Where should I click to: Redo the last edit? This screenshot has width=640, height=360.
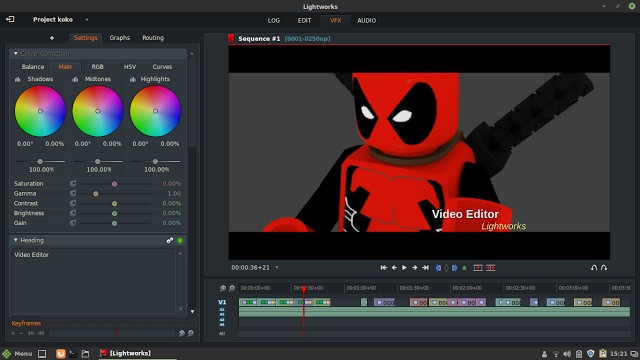click(x=604, y=268)
